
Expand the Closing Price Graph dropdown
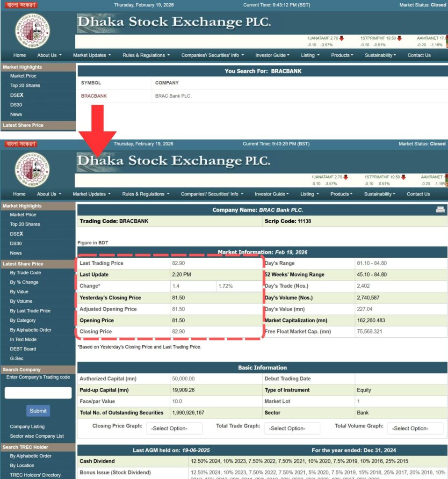(174, 428)
